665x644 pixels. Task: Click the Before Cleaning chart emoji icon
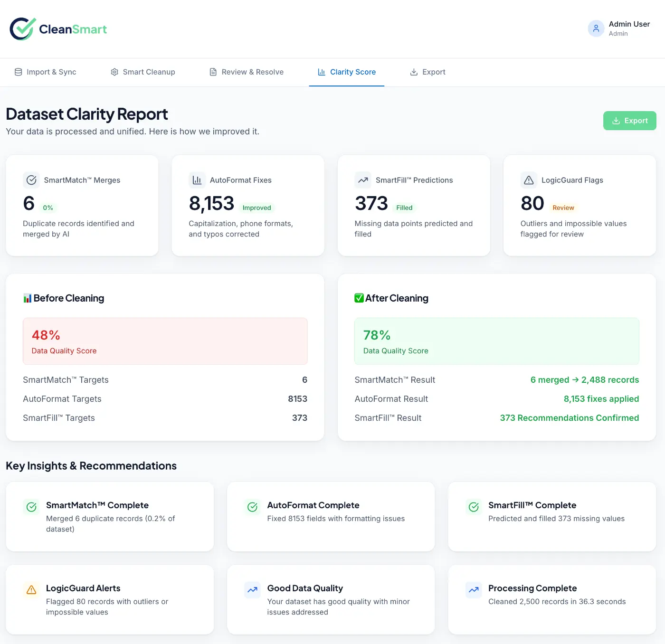(x=28, y=298)
